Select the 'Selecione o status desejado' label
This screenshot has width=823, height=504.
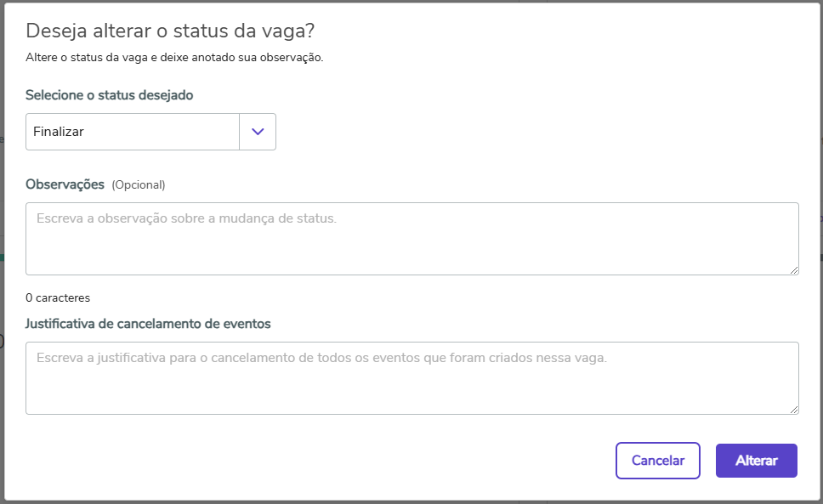109,95
